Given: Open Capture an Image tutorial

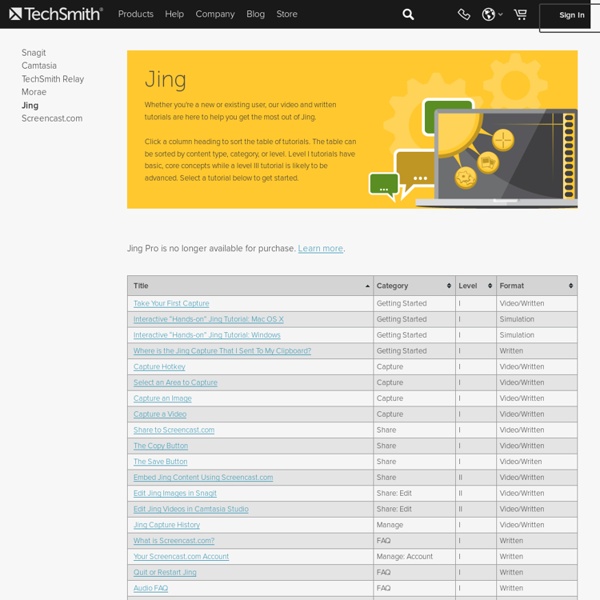Looking at the screenshot, I should tap(163, 398).
